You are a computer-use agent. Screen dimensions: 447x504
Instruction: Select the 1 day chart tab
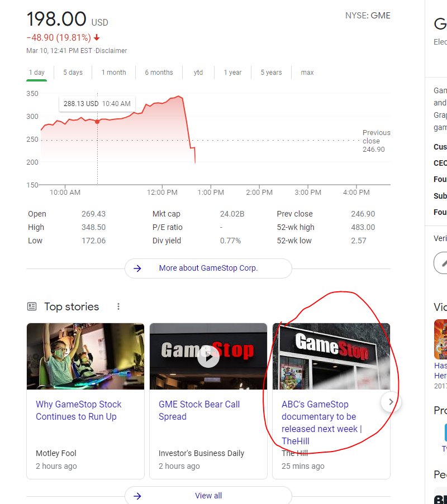tap(37, 73)
